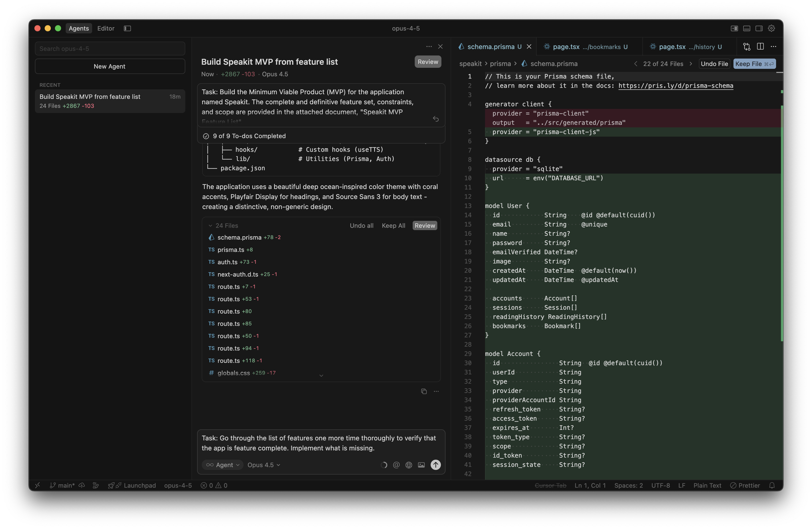The width and height of the screenshot is (812, 529).
Task: Click the notification bell in status bar
Action: coord(772,485)
